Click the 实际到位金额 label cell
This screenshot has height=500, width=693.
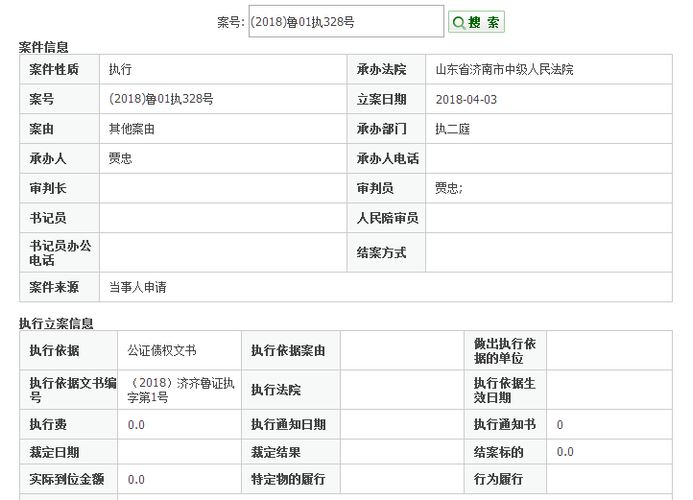pyautogui.click(x=69, y=479)
